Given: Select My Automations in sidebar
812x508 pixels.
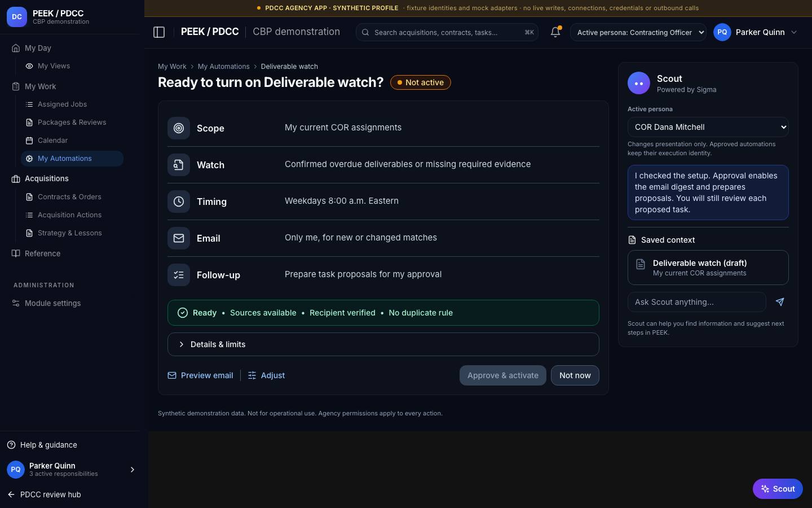Looking at the screenshot, I should pos(72,159).
